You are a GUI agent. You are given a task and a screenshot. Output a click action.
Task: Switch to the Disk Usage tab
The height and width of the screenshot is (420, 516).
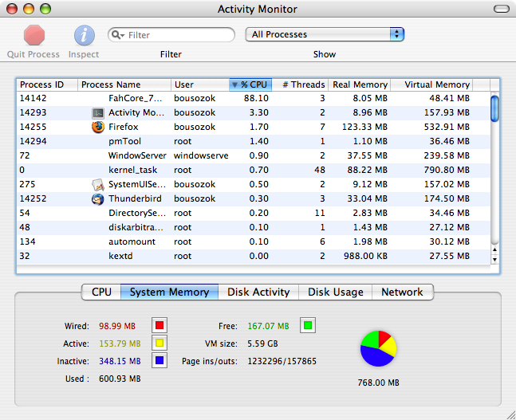[335, 292]
